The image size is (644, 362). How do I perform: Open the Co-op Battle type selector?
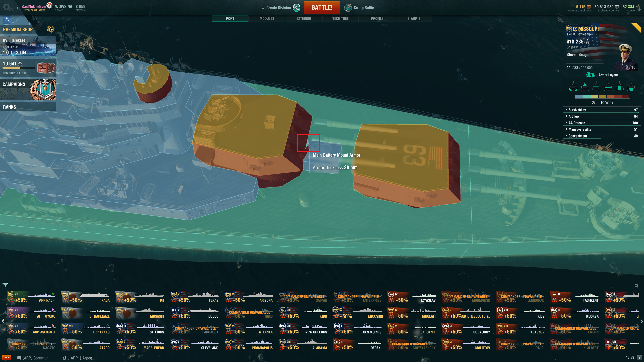(366, 8)
